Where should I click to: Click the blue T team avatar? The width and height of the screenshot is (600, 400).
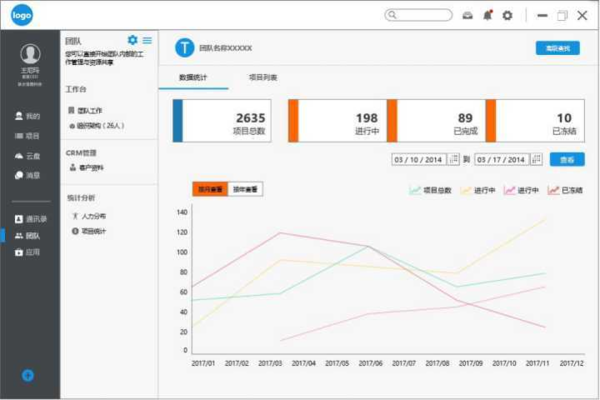pyautogui.click(x=184, y=48)
